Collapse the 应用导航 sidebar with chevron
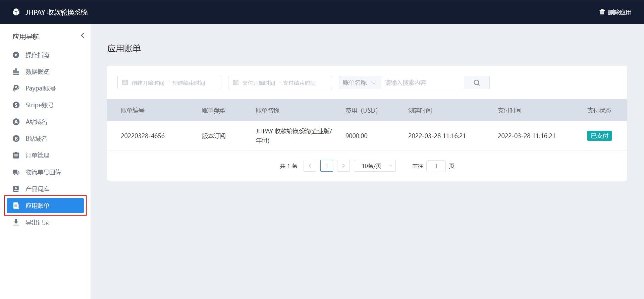Screen dimensions: 644x299 83,36
